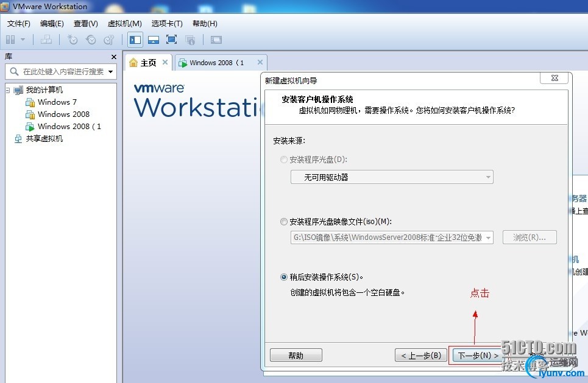Select 我的计算机 in the library tree
The height and width of the screenshot is (383, 588).
pos(44,90)
